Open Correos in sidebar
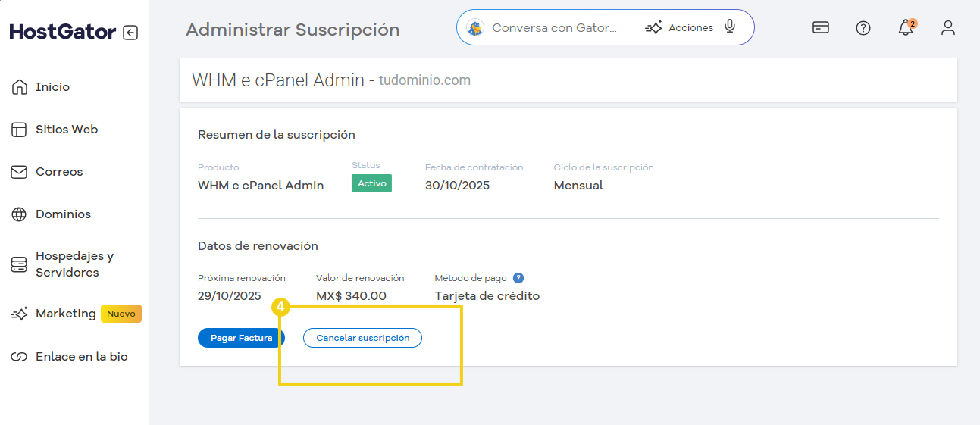This screenshot has height=425, width=980. [59, 172]
